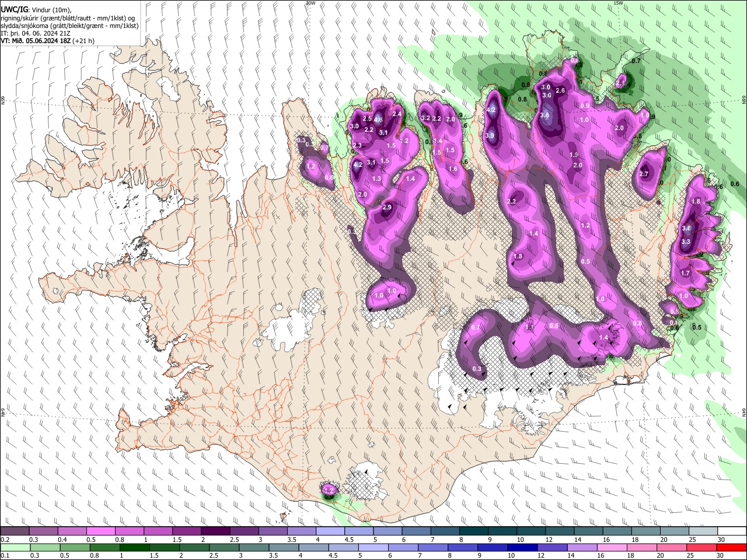Screen dimensions: 747x560
Task: Click the 3.9 precipitation value on the map
Action: tap(490, 135)
